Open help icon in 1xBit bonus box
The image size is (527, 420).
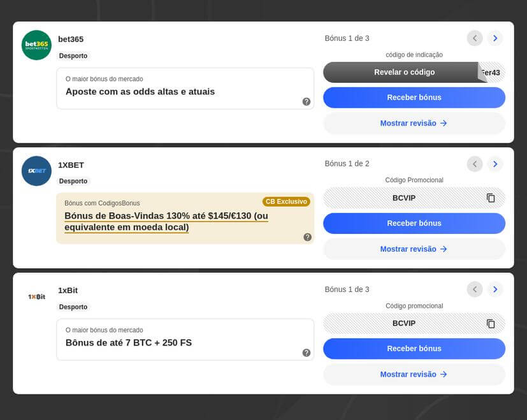click(307, 352)
